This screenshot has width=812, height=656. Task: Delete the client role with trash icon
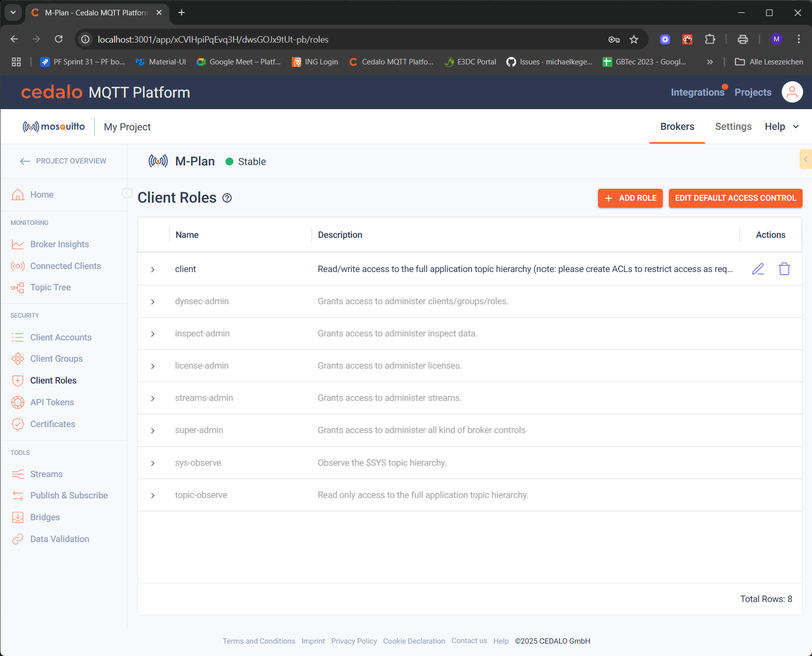tap(784, 269)
